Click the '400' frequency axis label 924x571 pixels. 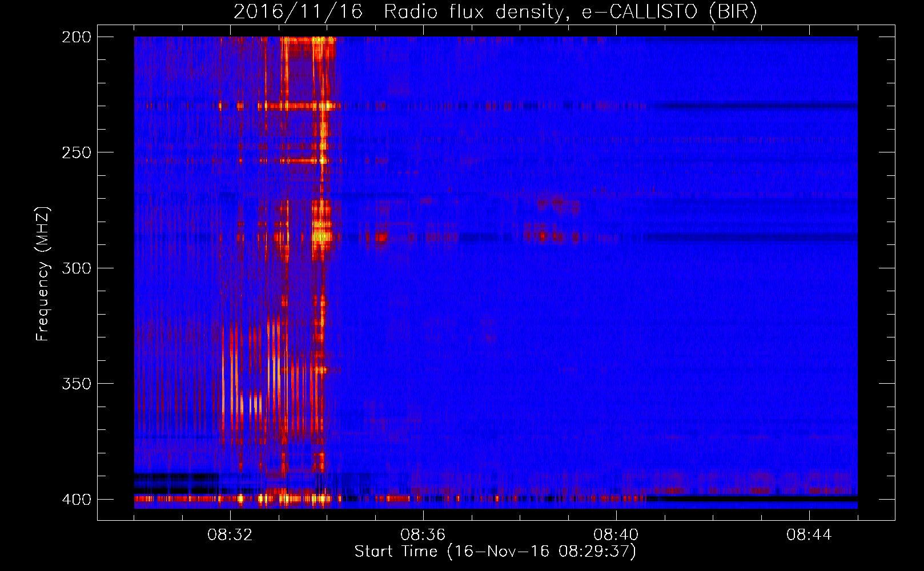coord(77,500)
